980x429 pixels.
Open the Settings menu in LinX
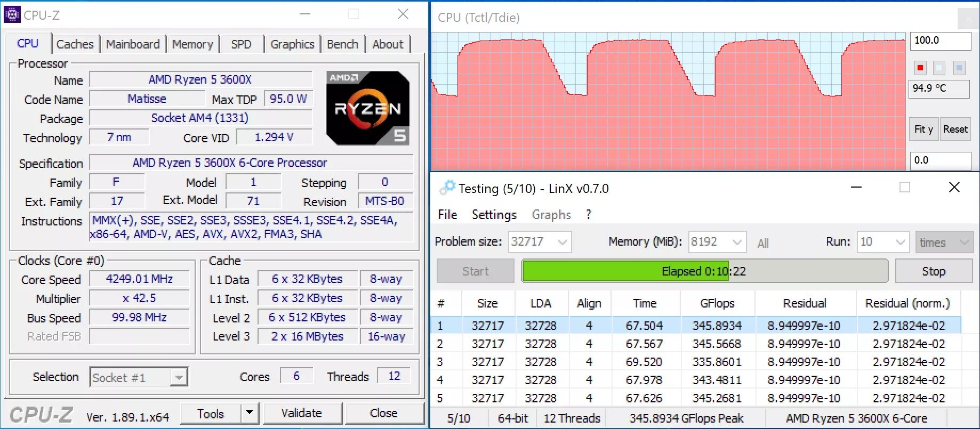tap(494, 214)
